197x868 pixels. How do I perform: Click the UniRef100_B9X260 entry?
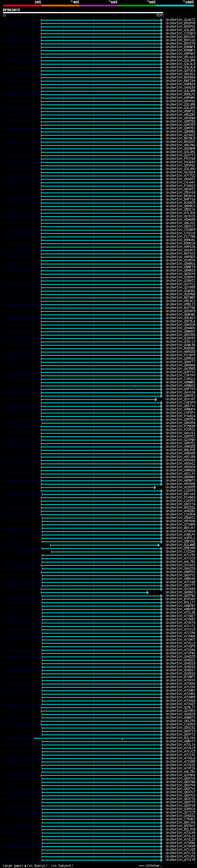click(180, 37)
